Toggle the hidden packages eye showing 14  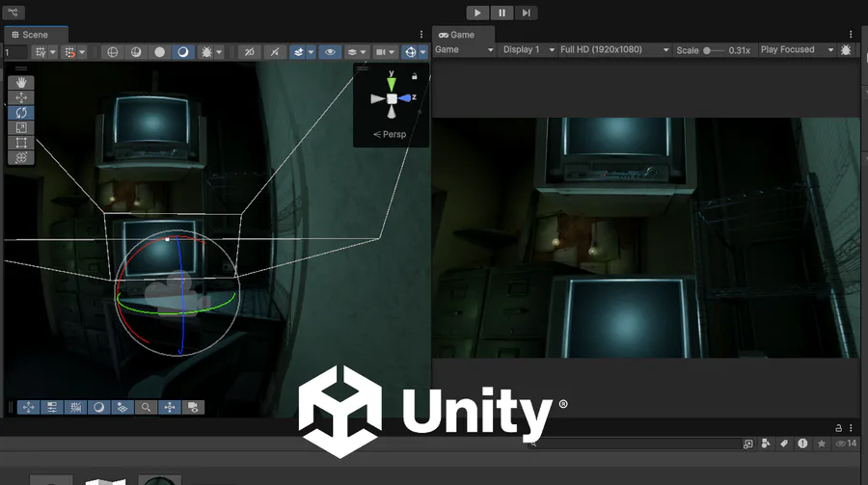tap(846, 444)
